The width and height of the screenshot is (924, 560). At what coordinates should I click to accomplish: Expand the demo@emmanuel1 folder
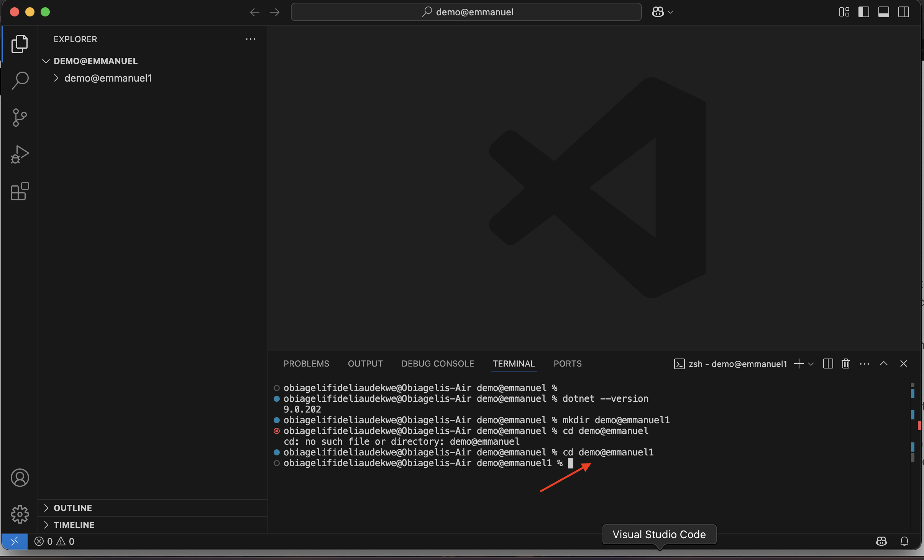(56, 78)
